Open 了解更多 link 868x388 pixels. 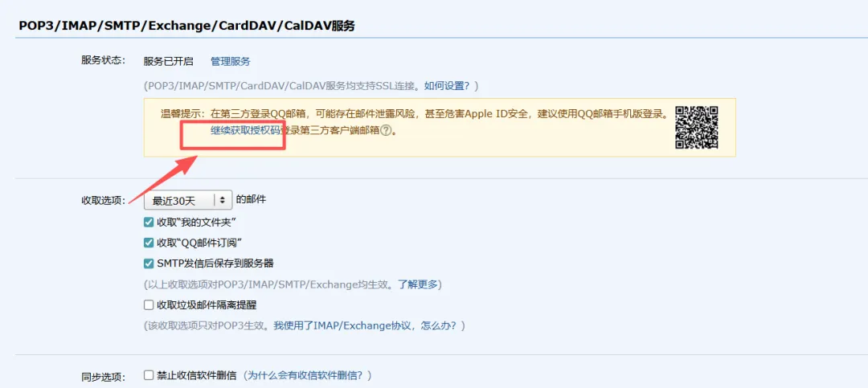click(x=417, y=284)
